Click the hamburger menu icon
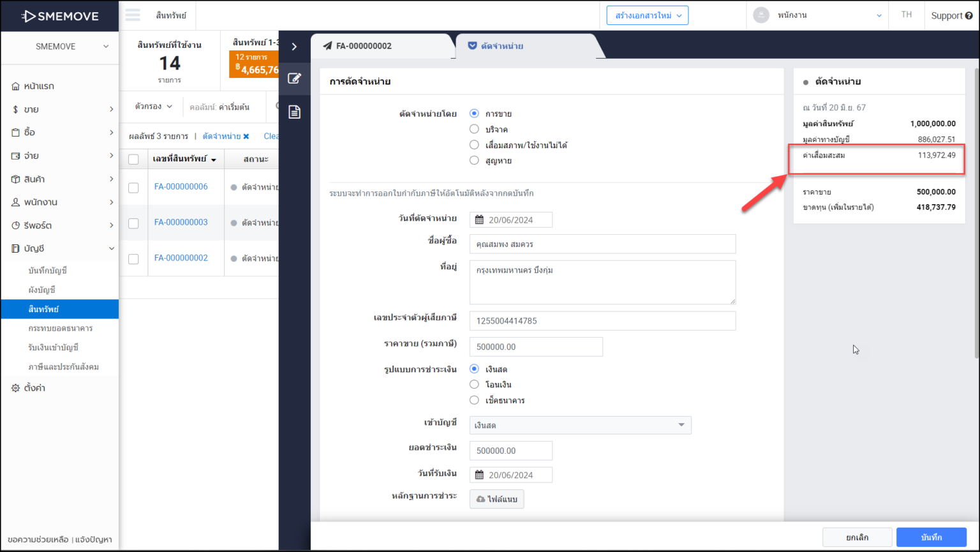 tap(133, 15)
